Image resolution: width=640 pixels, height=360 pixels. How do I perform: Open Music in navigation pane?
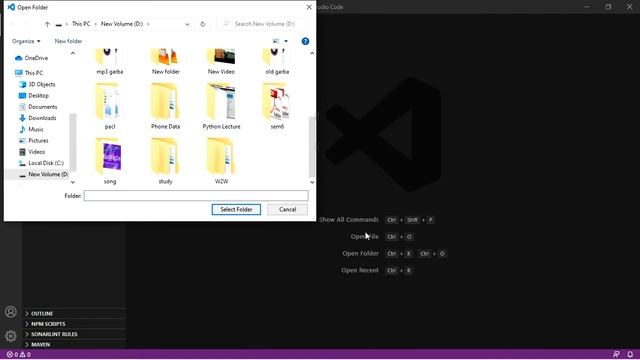click(x=36, y=129)
